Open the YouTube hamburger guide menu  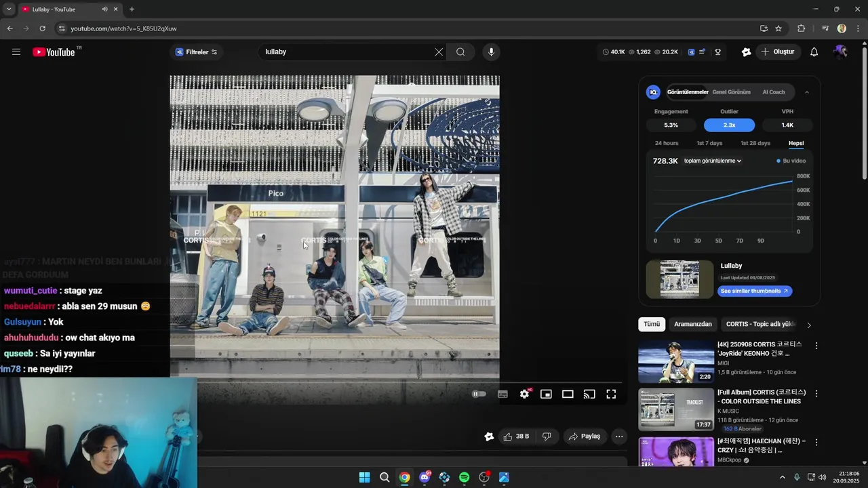click(x=16, y=52)
